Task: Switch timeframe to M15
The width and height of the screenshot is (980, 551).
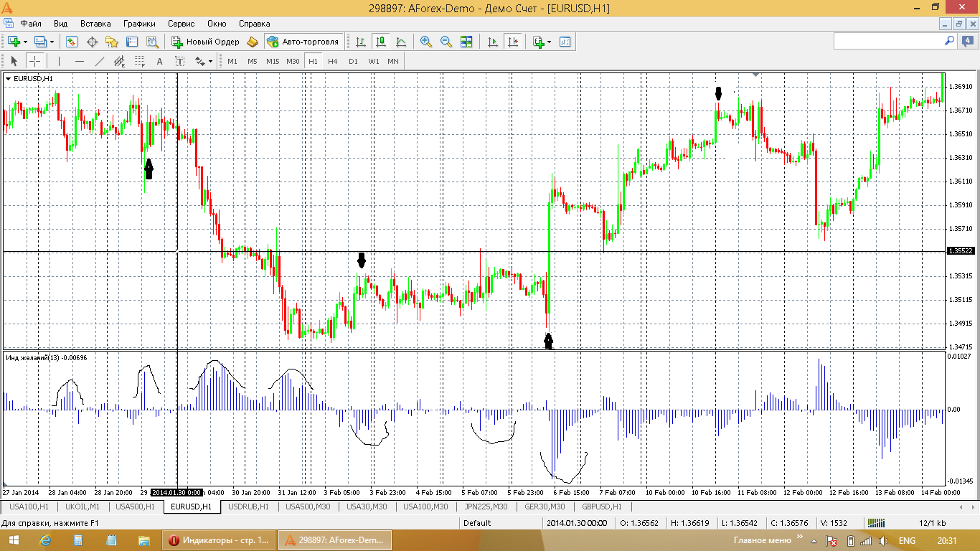Action: [273, 61]
